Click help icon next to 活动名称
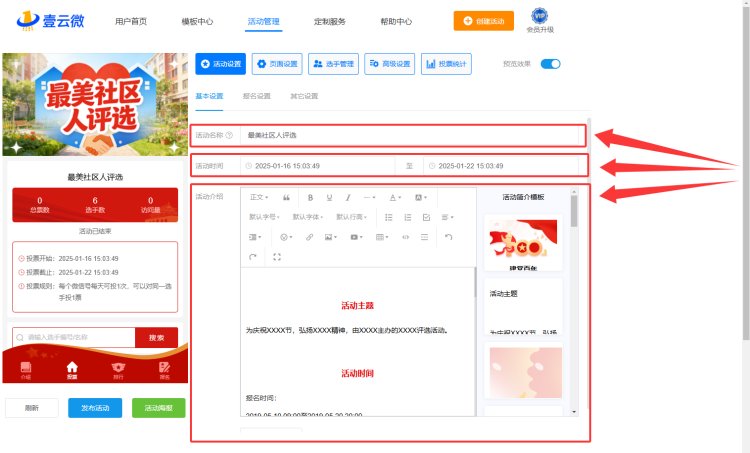The width and height of the screenshot is (750, 453). 229,135
